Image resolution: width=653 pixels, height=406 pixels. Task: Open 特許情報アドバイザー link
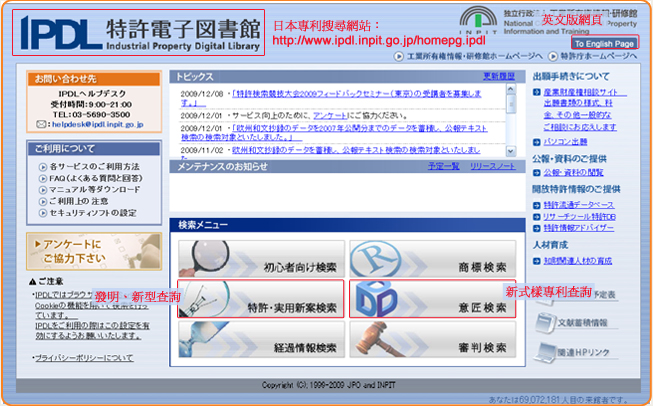pyautogui.click(x=578, y=228)
